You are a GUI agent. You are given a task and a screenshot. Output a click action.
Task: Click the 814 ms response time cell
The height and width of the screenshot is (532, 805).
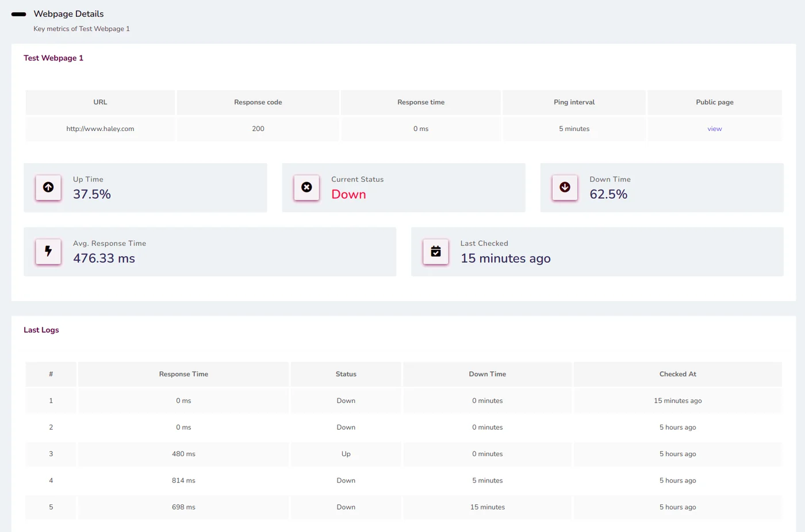(183, 480)
